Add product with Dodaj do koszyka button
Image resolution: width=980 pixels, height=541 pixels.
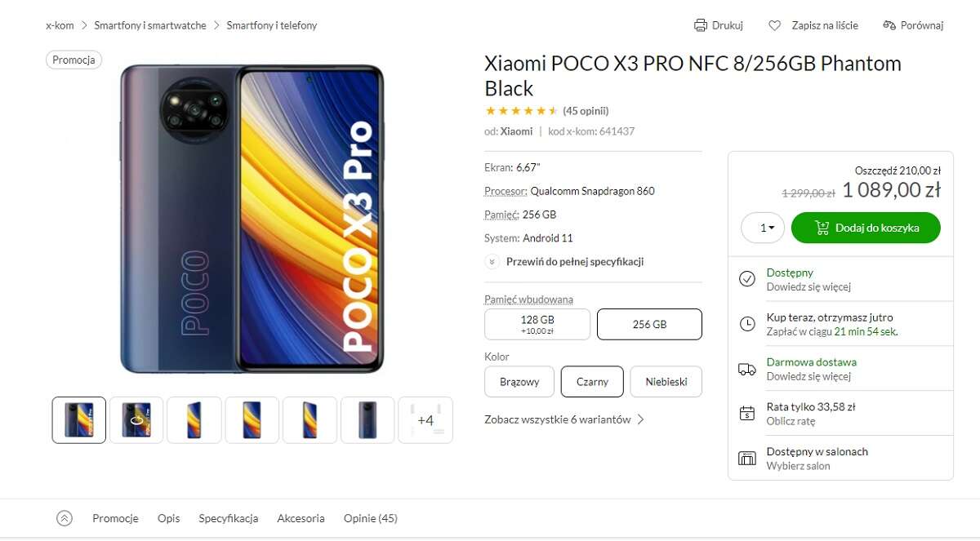(x=866, y=228)
